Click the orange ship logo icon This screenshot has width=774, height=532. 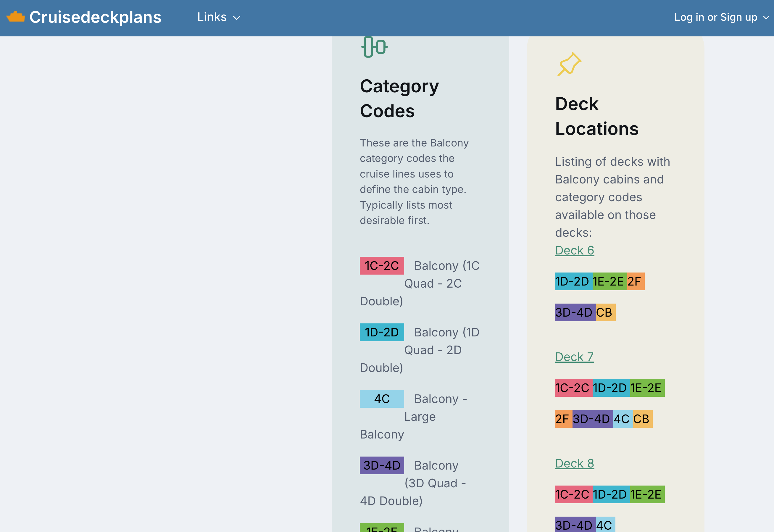coord(16,17)
